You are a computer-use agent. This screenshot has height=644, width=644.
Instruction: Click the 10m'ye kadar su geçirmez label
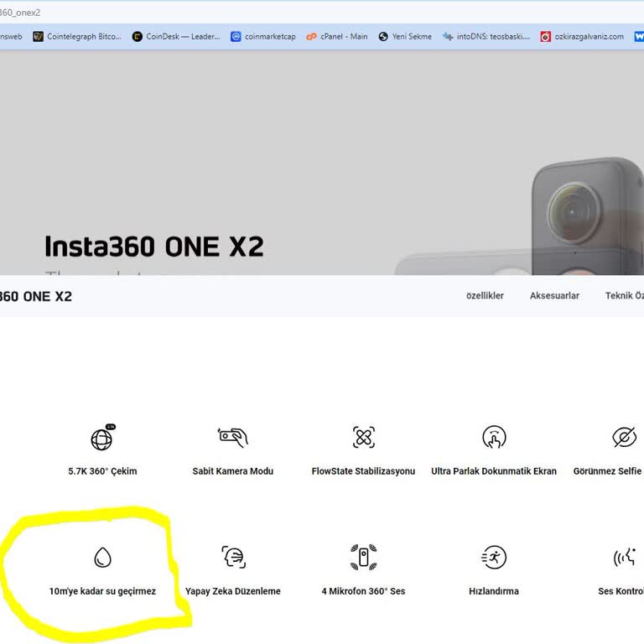coord(102,591)
